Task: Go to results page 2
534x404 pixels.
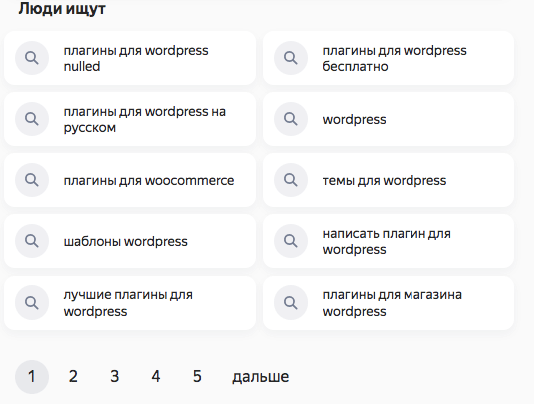Action: [x=73, y=377]
